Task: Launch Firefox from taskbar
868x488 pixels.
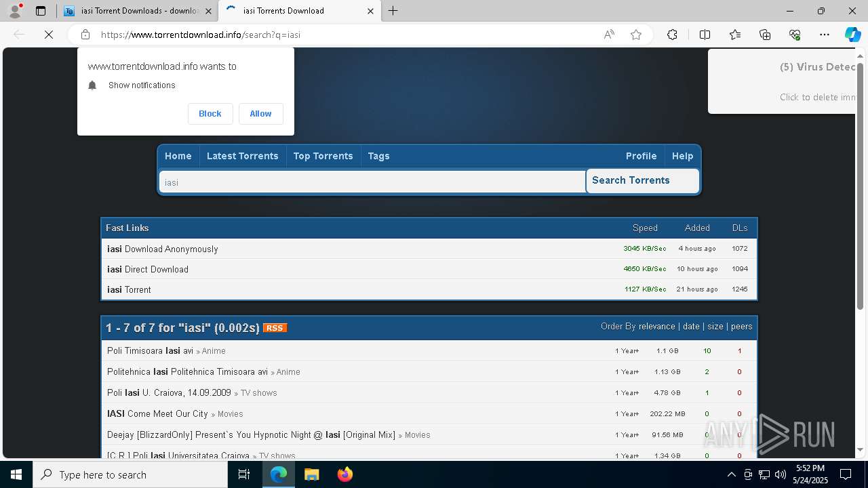Action: click(x=344, y=474)
